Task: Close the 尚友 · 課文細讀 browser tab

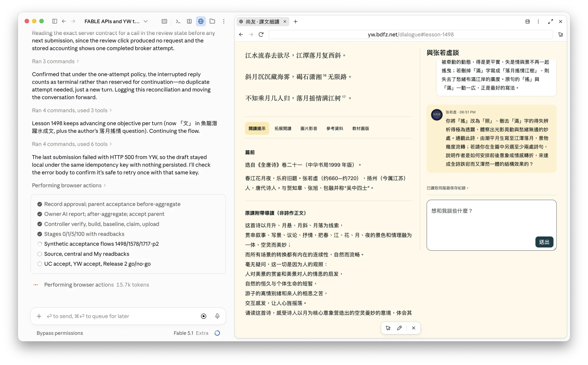Action: (285, 21)
